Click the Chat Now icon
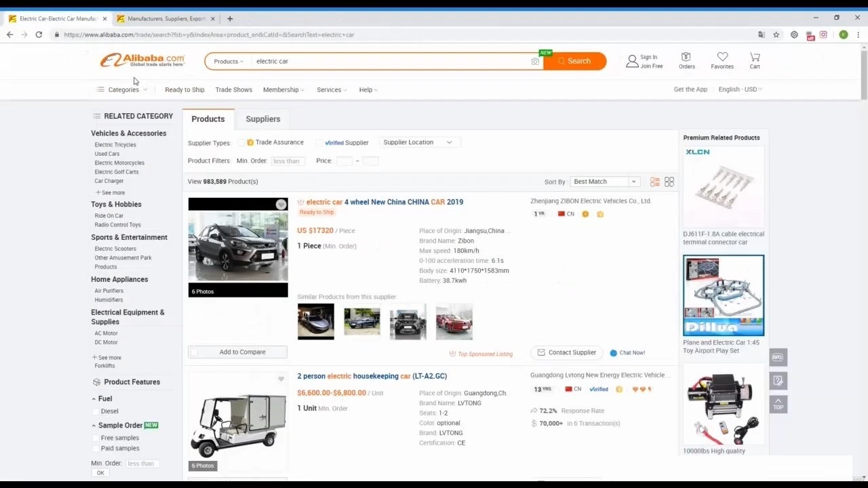 tap(614, 352)
